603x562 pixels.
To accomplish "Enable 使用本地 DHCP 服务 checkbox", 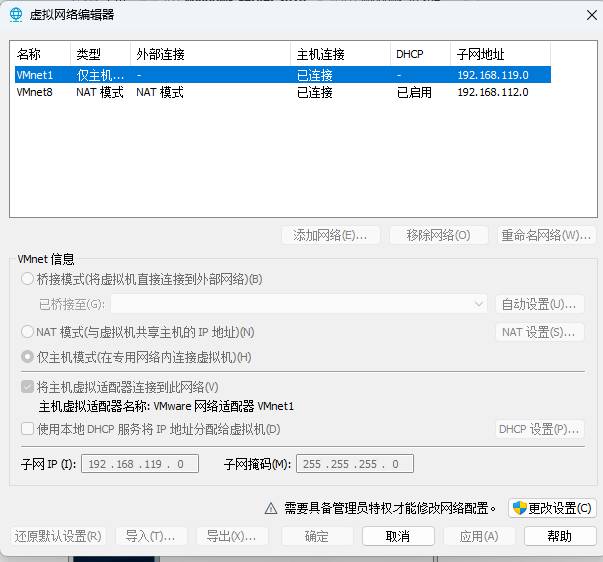I will click(x=27, y=429).
